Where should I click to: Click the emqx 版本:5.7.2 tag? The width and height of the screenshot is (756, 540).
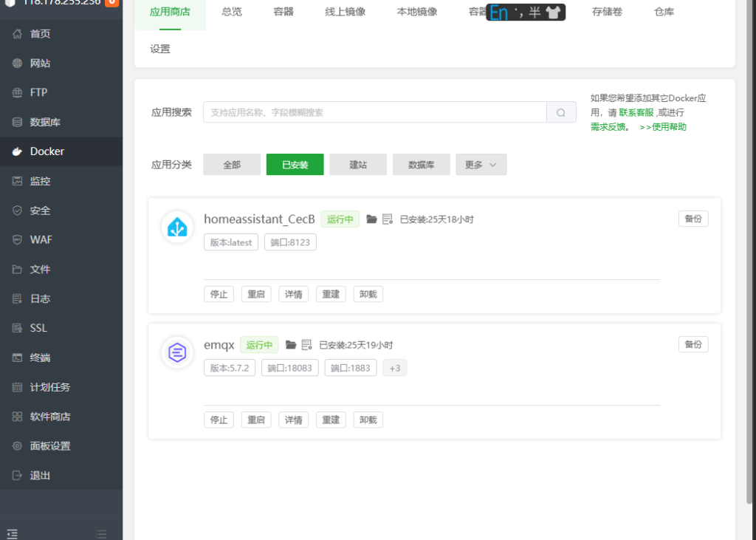point(230,368)
